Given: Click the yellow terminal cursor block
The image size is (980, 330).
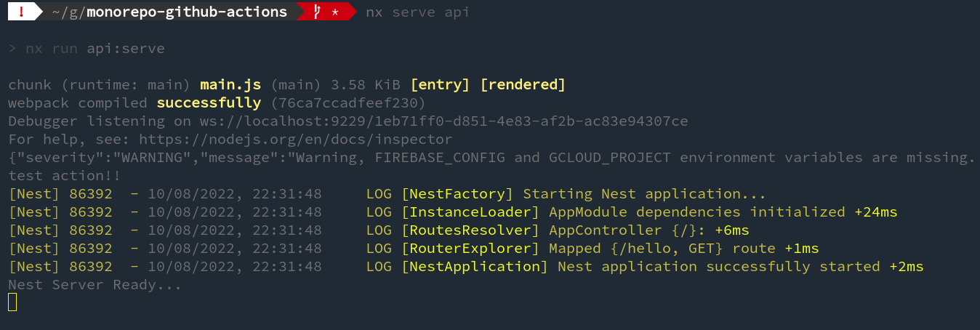Looking at the screenshot, I should click(12, 302).
